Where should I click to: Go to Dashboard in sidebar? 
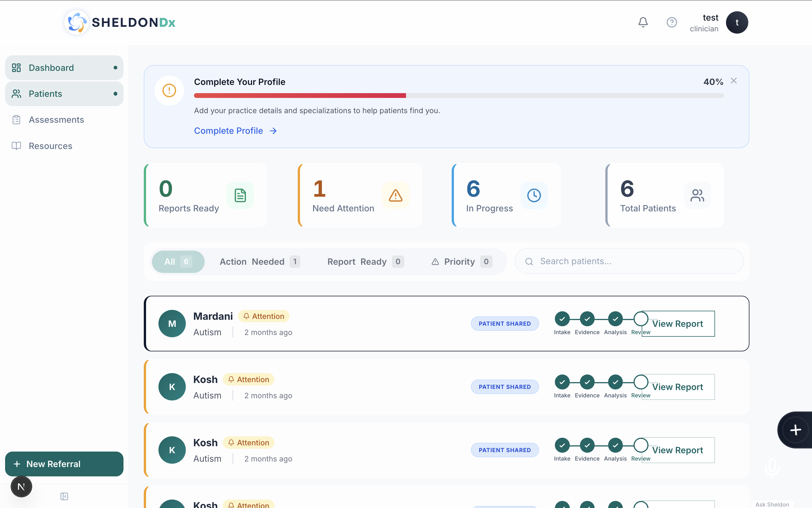pyautogui.click(x=64, y=67)
